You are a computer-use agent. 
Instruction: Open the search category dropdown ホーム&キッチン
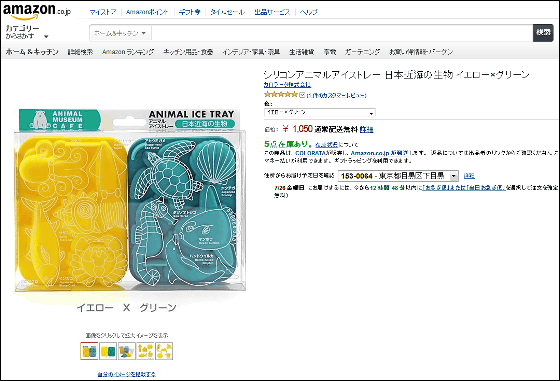[x=120, y=33]
